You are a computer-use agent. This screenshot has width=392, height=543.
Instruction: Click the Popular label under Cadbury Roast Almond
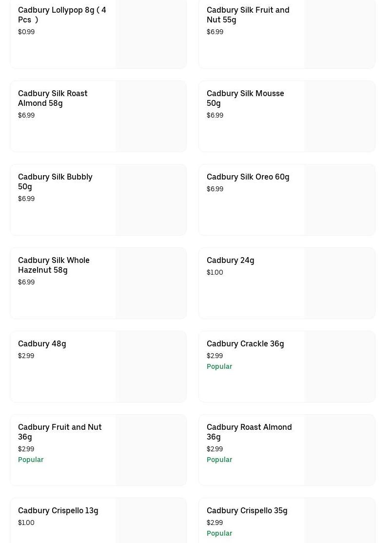pyautogui.click(x=219, y=460)
